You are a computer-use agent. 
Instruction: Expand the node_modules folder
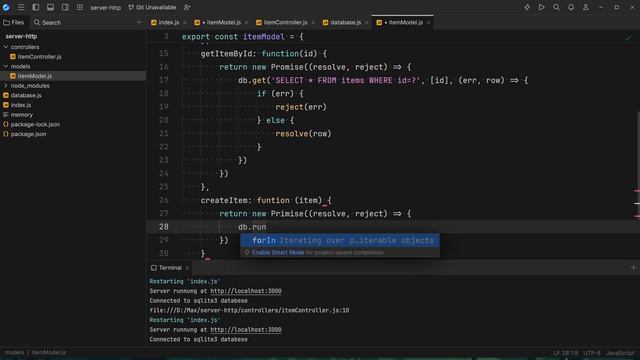(6, 86)
